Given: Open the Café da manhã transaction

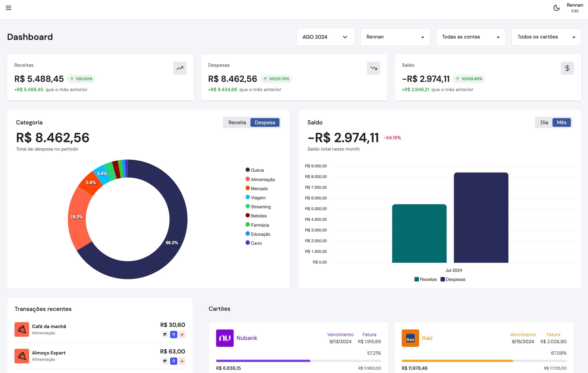Looking at the screenshot, I should click(x=100, y=329).
